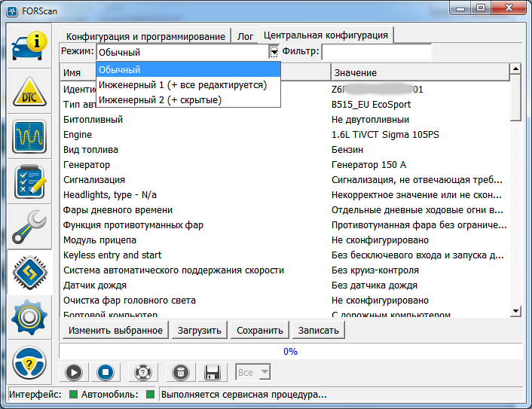Click the Интерфейс green status indicator
Screen dimensions: 532x409
[x=73, y=395]
